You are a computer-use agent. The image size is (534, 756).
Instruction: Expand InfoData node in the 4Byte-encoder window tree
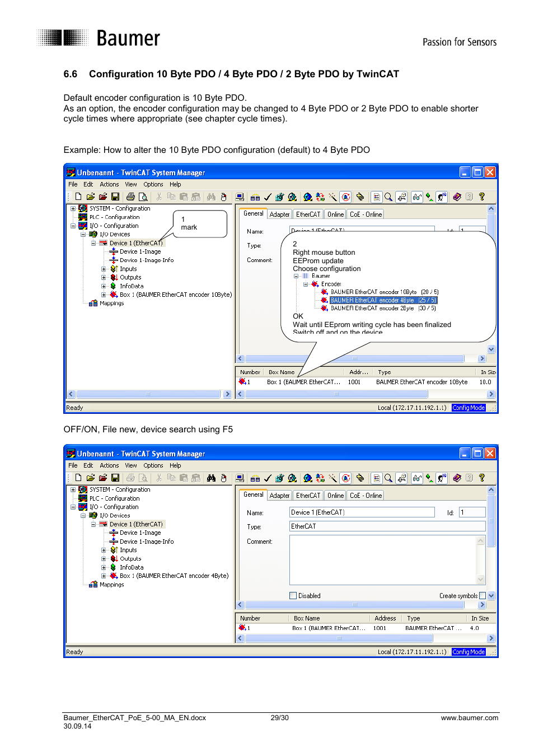[x=104, y=567]
